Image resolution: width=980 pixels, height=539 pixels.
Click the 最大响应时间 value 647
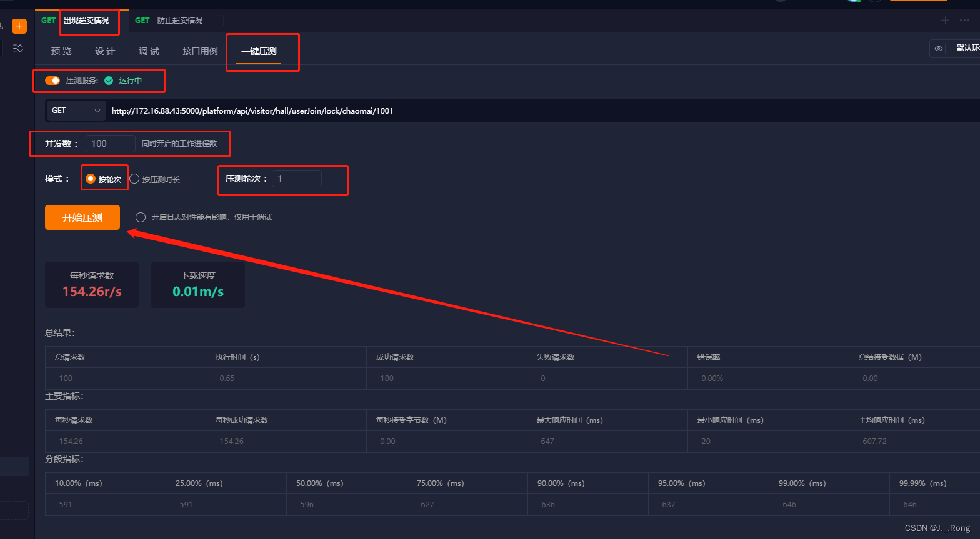pos(547,442)
